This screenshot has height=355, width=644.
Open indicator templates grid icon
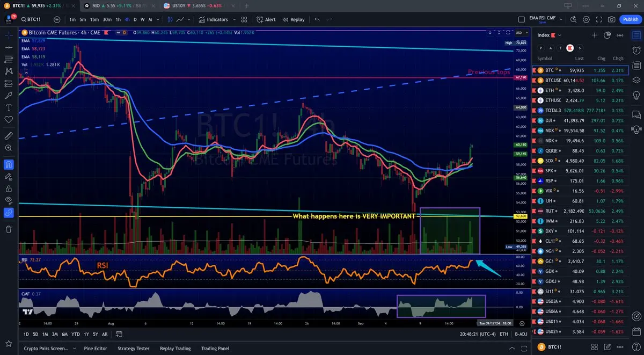click(x=244, y=19)
